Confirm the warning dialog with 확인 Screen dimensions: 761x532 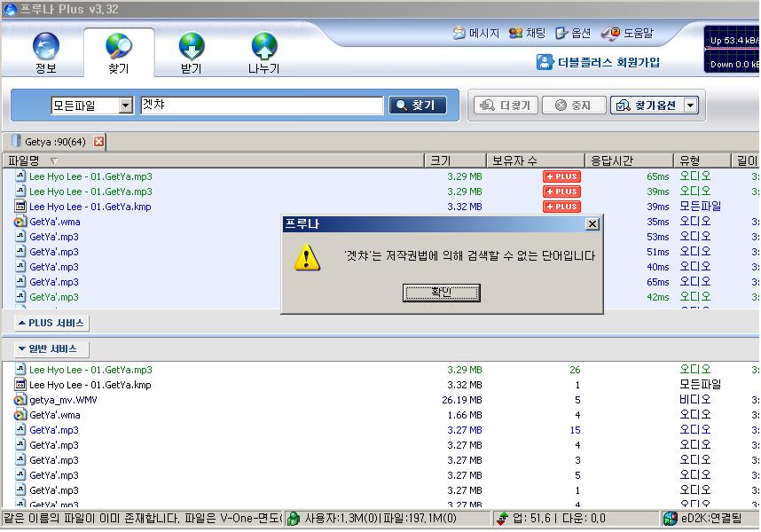coord(441,293)
